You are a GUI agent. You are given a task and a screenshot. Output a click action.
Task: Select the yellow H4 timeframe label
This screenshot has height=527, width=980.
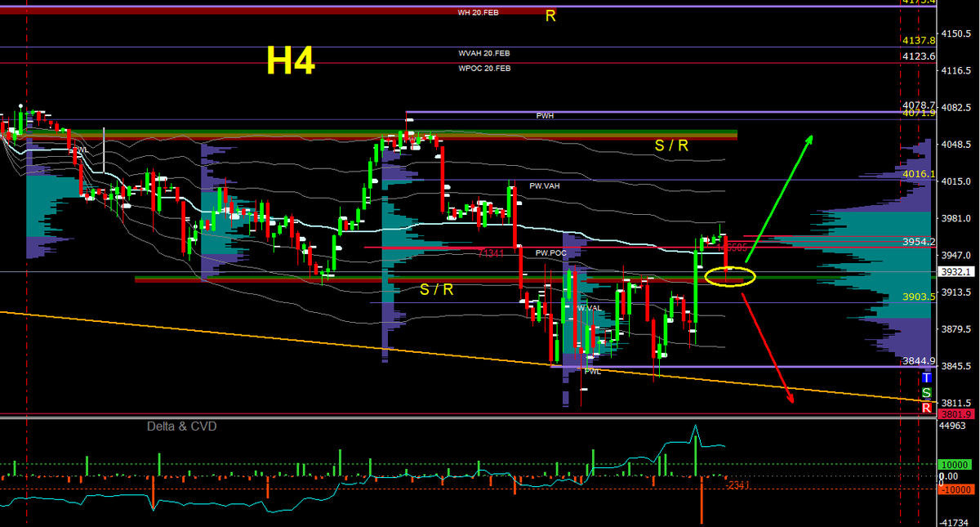coord(291,61)
